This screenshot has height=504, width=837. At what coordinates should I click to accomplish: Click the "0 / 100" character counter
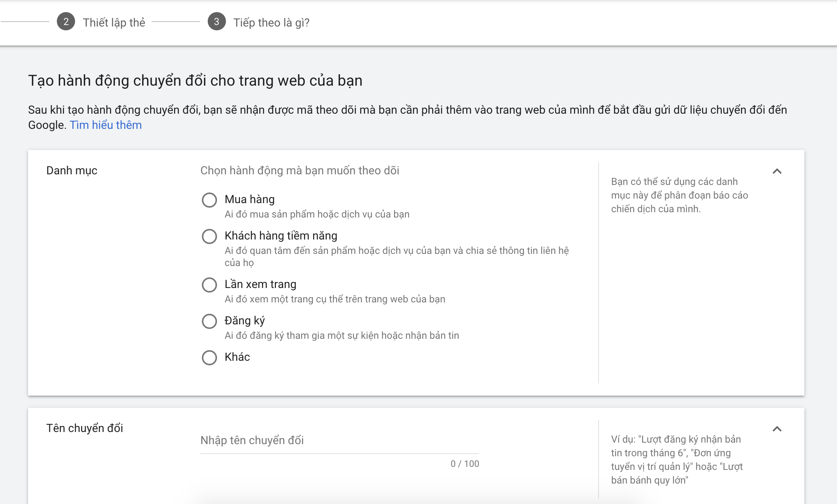pyautogui.click(x=464, y=464)
